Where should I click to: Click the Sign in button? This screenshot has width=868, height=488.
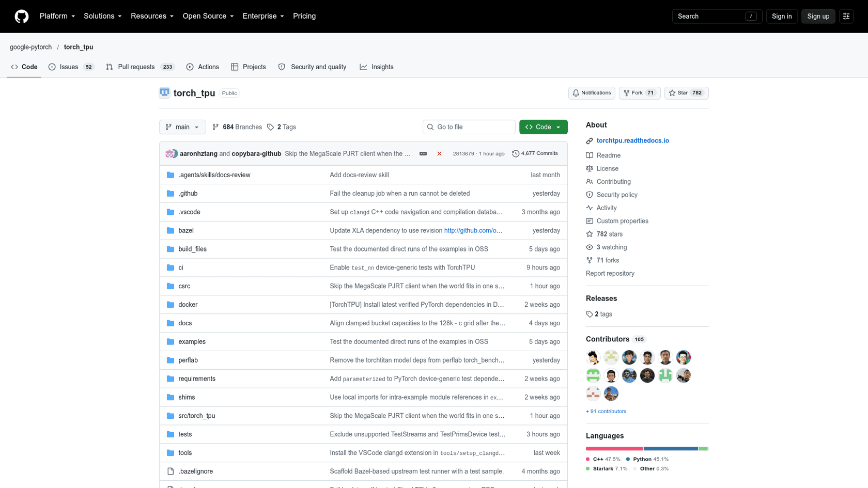click(782, 17)
